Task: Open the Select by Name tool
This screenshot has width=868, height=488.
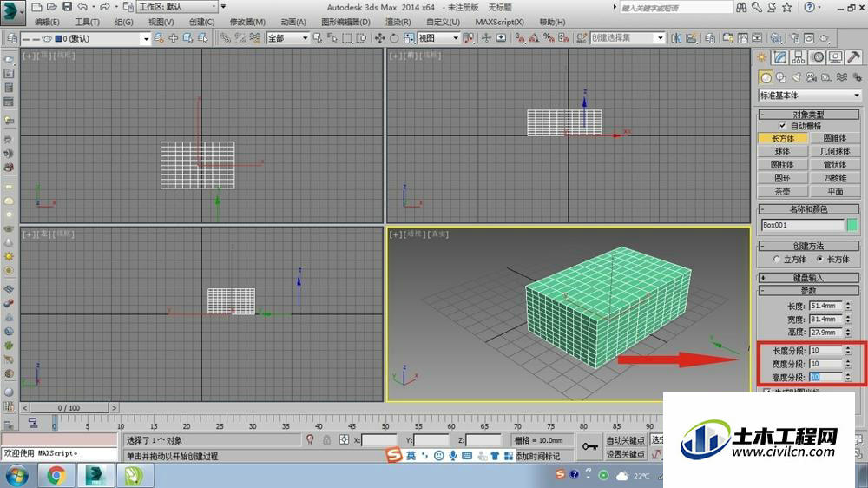Action: click(332, 38)
